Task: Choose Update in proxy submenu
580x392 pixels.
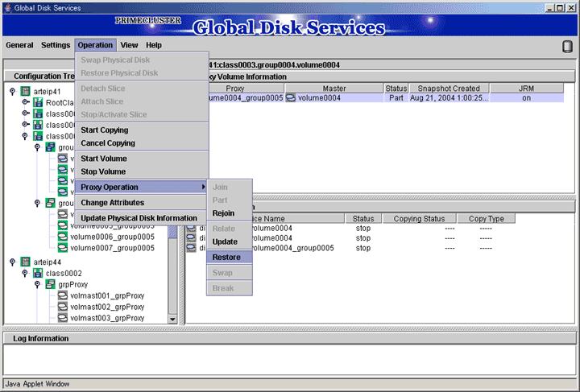Action: (230, 241)
